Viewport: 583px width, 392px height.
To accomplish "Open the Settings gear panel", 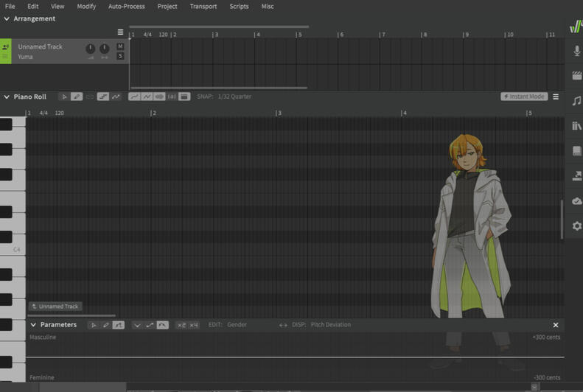I will click(x=576, y=226).
